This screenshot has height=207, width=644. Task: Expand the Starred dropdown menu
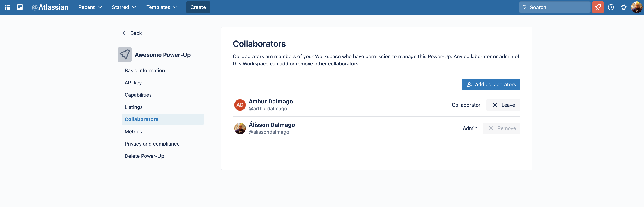tap(124, 7)
